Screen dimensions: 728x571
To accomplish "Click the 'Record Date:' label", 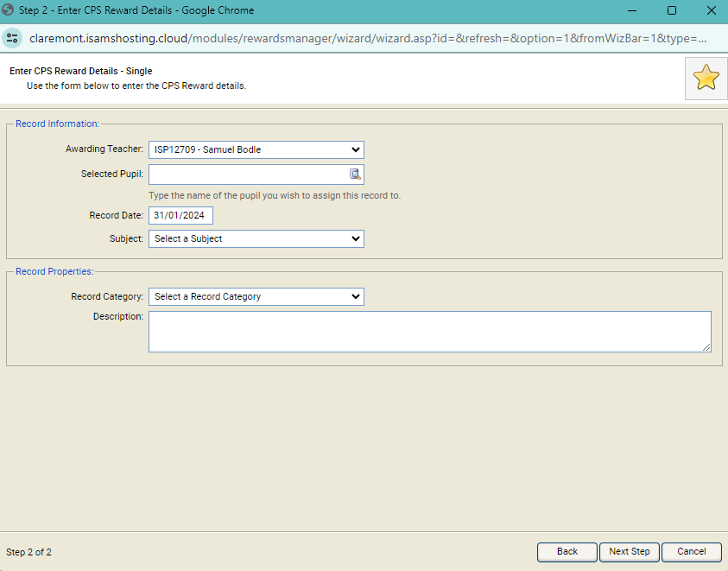I will pos(116,216).
